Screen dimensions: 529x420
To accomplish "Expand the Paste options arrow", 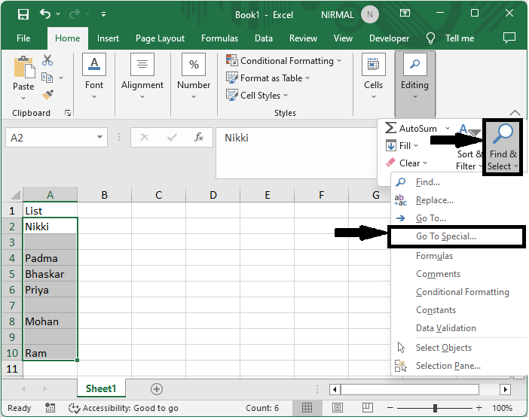I will tap(23, 98).
